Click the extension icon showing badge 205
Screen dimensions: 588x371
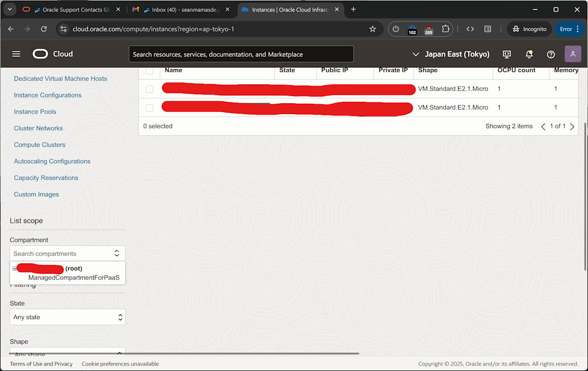pos(429,29)
